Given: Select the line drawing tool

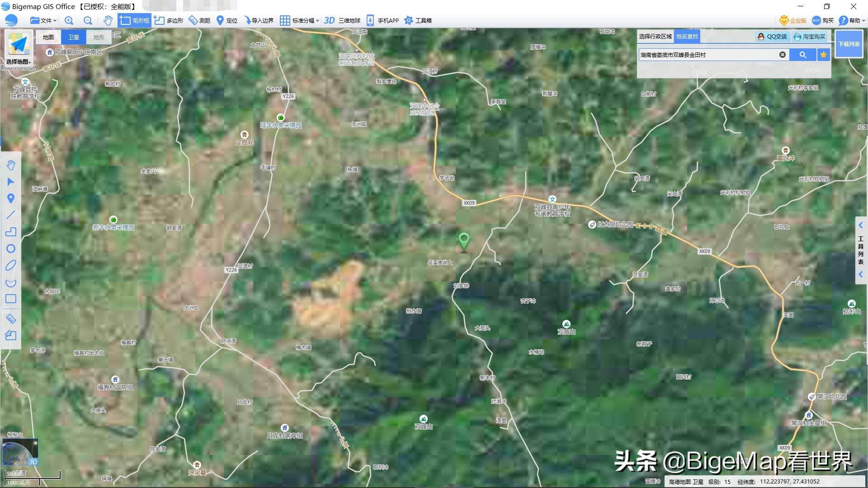Looking at the screenshot, I should (11, 215).
